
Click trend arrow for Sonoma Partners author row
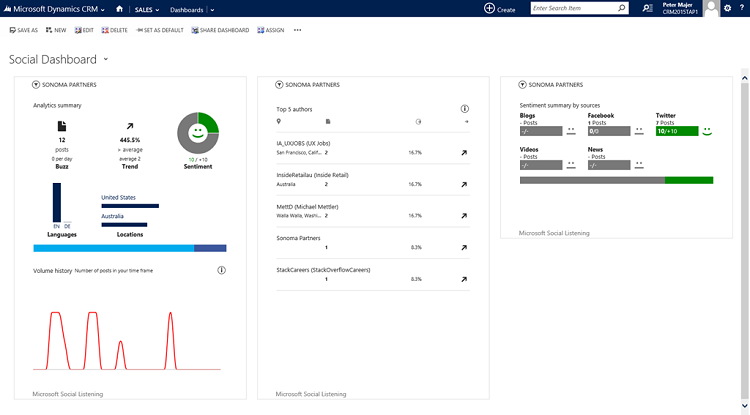(x=464, y=248)
